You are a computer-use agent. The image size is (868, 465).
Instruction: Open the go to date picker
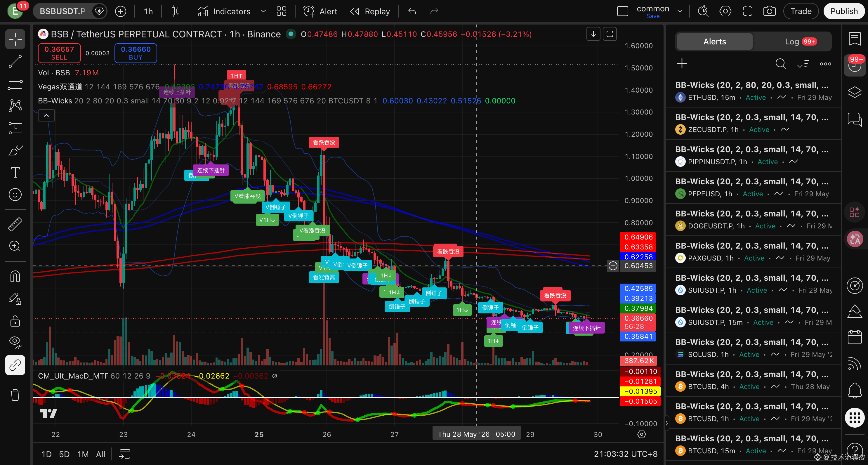tap(125, 454)
